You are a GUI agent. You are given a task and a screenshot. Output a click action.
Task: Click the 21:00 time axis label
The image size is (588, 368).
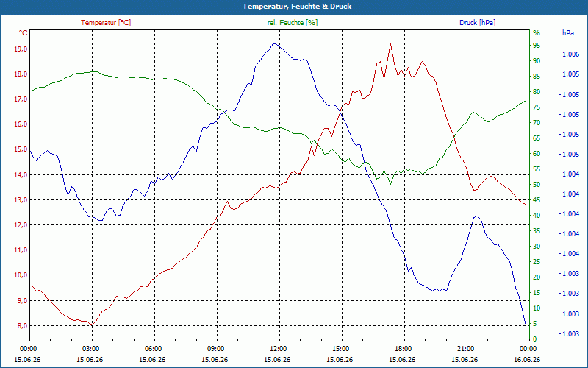click(467, 348)
